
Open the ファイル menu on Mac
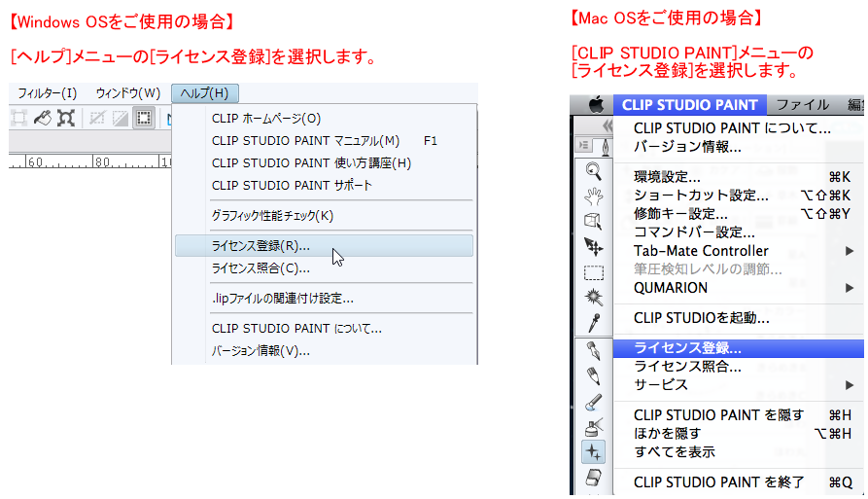(803, 105)
